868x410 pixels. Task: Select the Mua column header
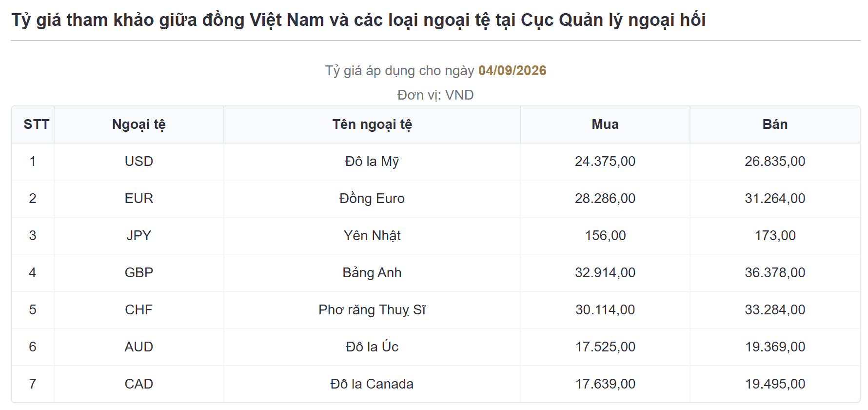(x=605, y=124)
